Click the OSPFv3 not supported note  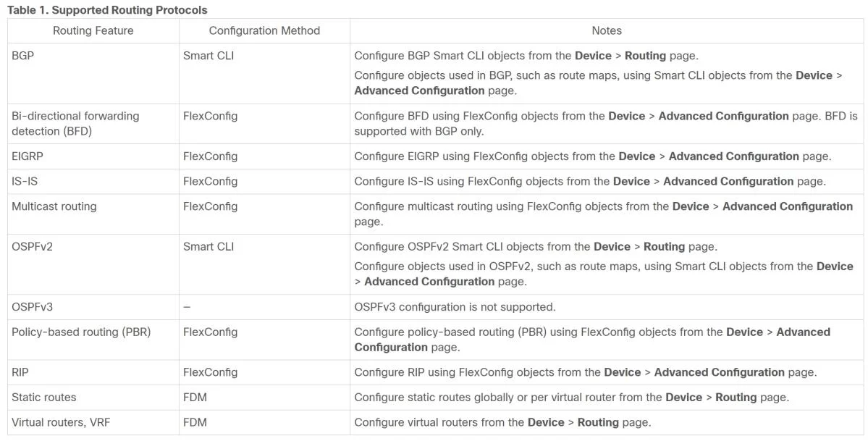pos(455,307)
